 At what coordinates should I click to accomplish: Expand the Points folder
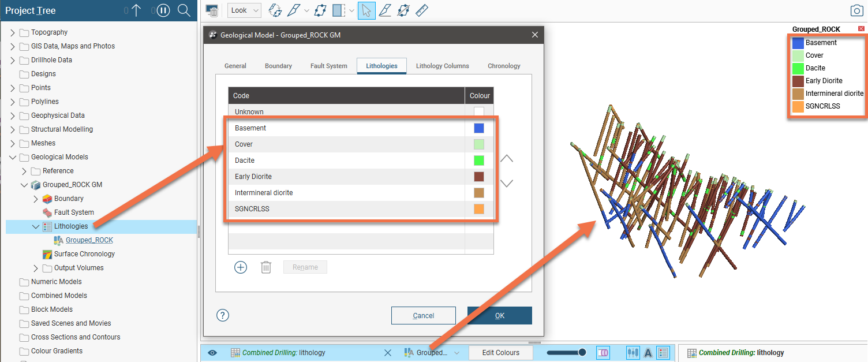(13, 88)
